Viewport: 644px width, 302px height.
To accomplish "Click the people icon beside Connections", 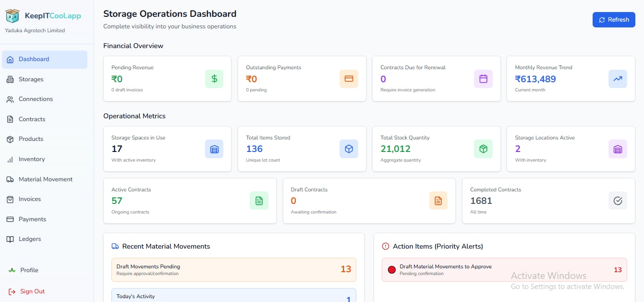I will [10, 100].
